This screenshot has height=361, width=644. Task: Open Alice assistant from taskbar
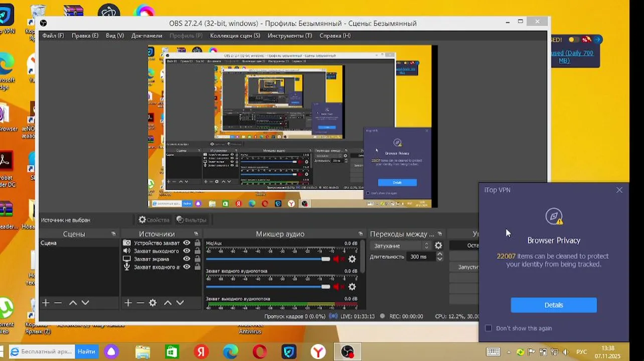111,352
